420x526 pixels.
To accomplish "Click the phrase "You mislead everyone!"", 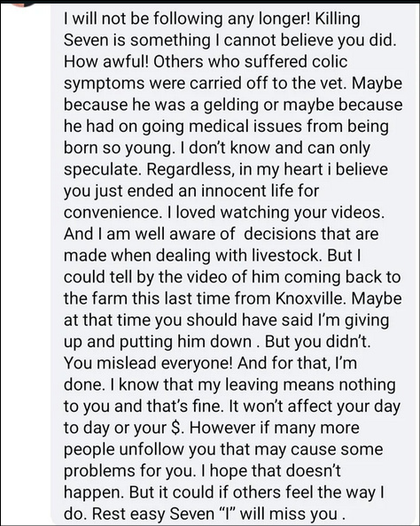I will [x=148, y=363].
